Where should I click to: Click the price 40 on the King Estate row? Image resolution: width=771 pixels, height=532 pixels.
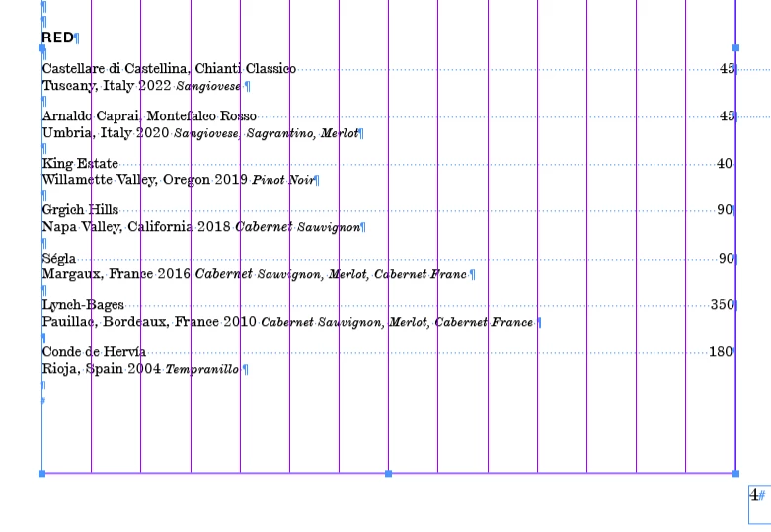coord(725,163)
